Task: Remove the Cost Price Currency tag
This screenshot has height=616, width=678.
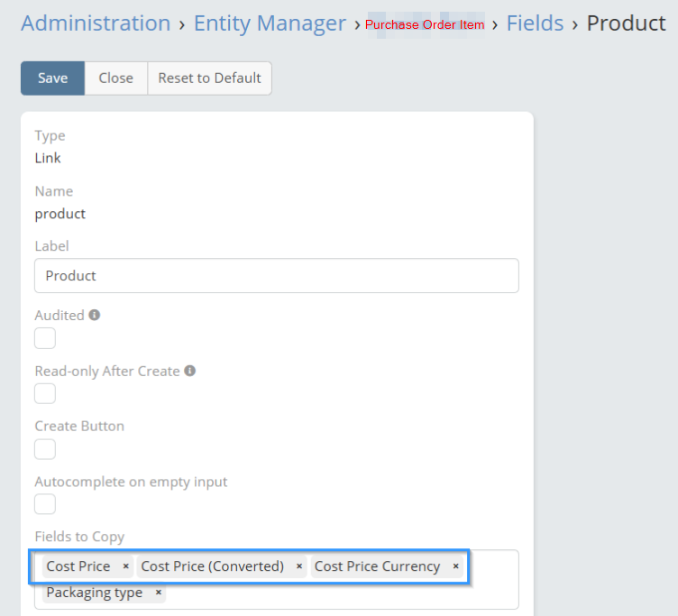Action: [455, 566]
